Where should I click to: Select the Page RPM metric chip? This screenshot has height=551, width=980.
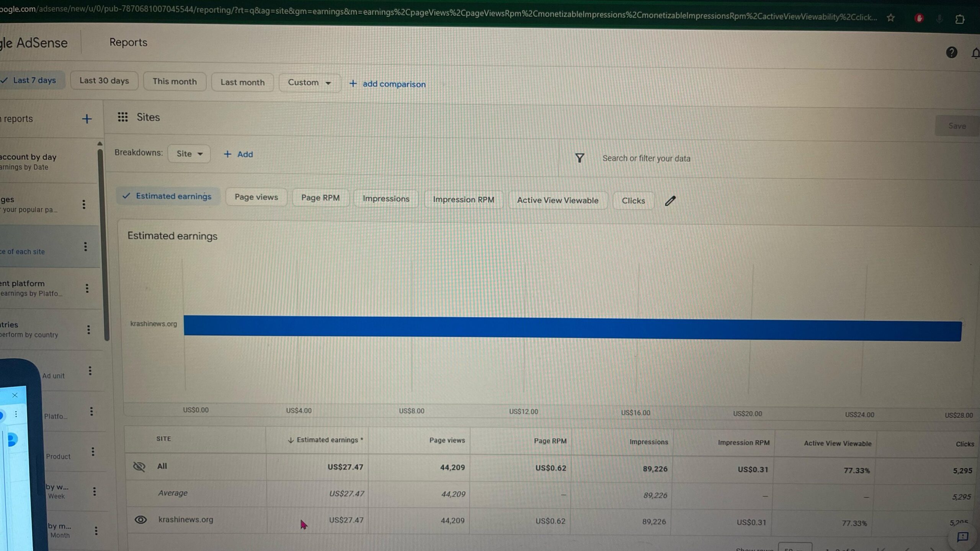(x=320, y=198)
